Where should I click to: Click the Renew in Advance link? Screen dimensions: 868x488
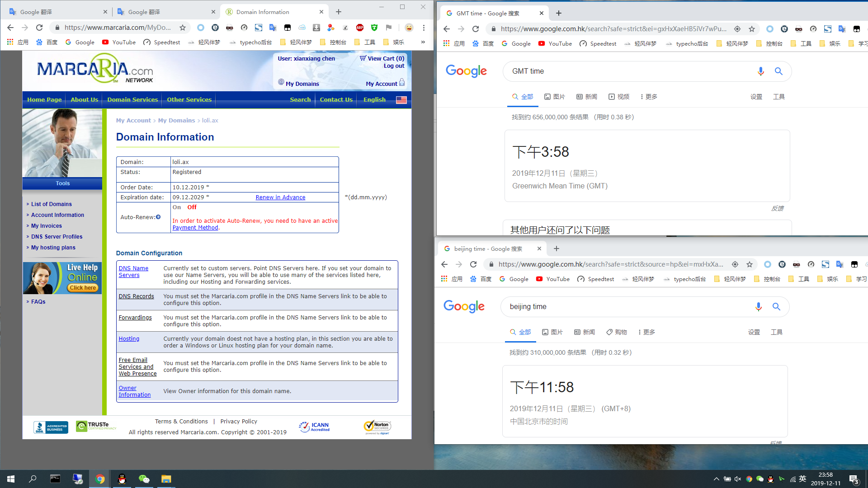[x=280, y=197]
